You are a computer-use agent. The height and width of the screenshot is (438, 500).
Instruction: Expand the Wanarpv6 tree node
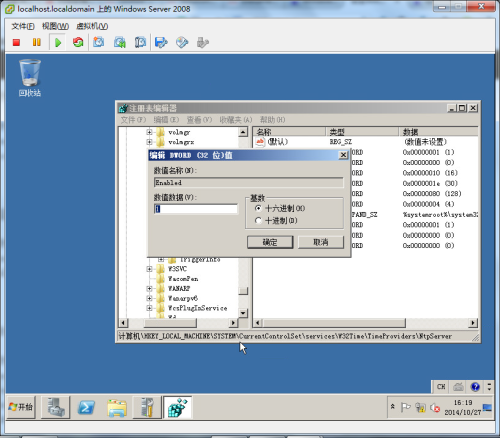pos(149,298)
